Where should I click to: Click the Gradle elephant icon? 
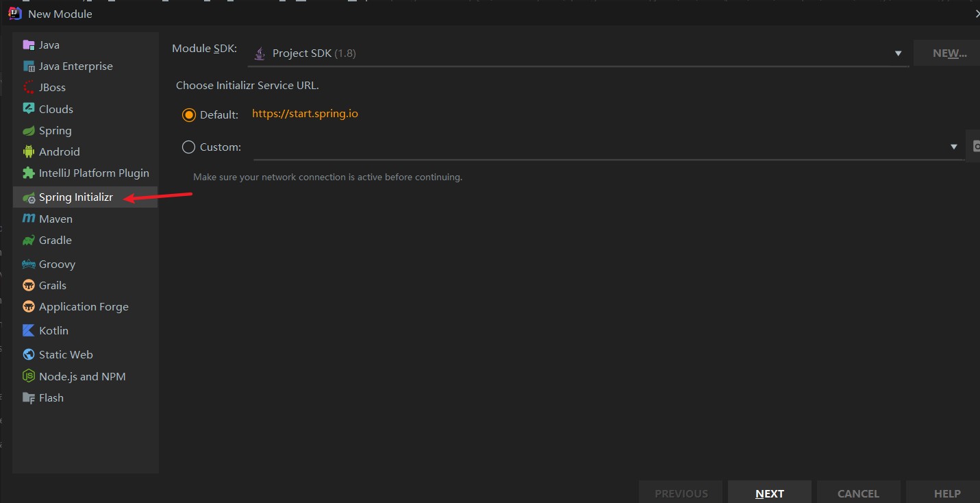[x=28, y=240]
